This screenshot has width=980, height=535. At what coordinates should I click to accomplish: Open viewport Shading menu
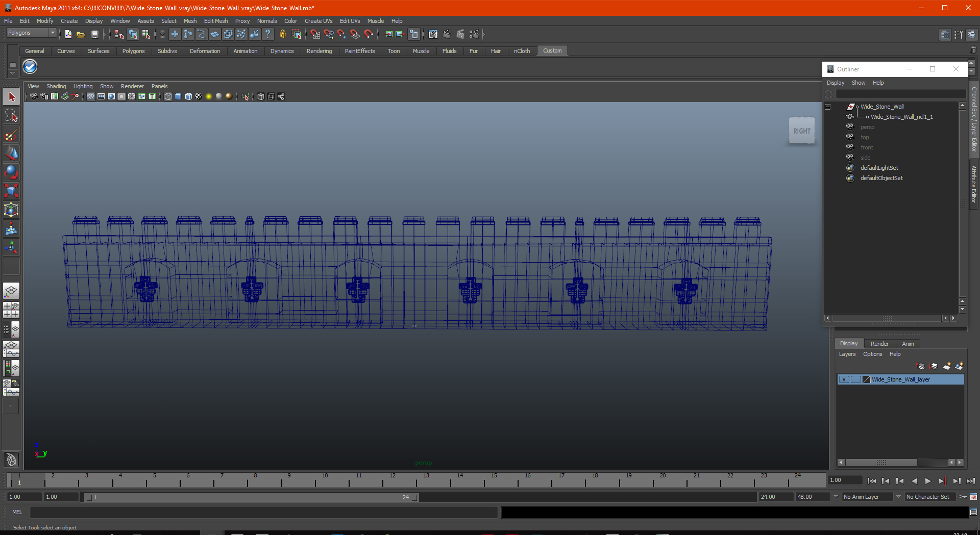click(56, 86)
